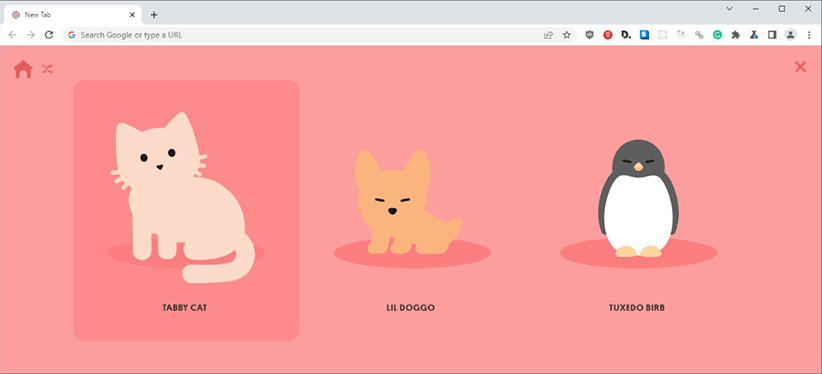Click the home icon on the pink page

coord(23,69)
